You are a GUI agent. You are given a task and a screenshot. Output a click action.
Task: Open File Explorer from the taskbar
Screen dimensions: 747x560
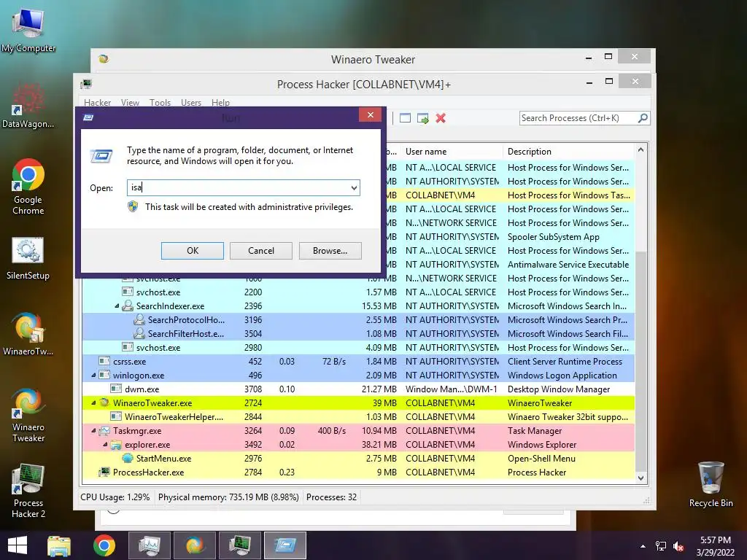[59, 545]
